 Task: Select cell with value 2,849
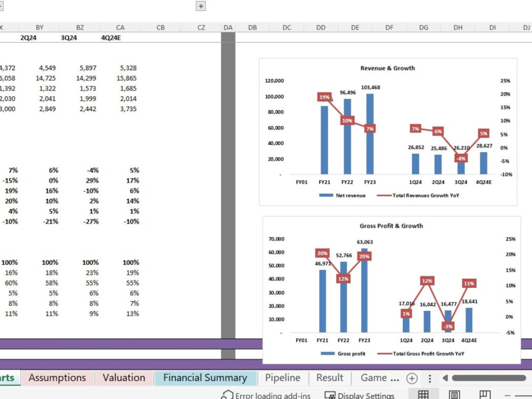point(39,109)
